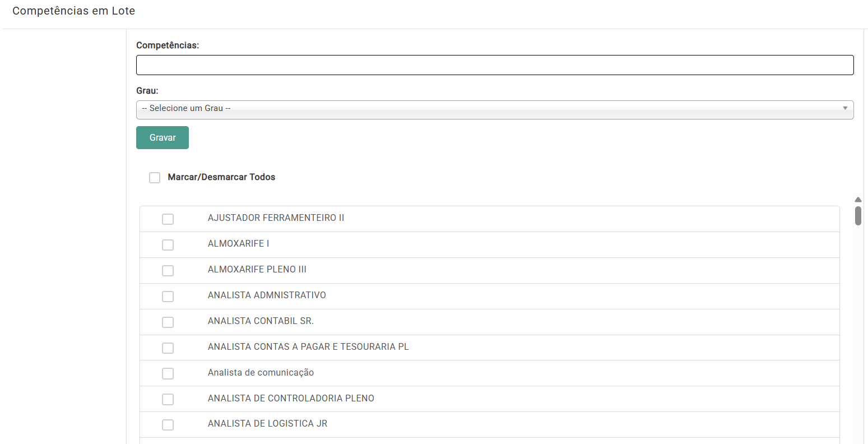
Task: Check AJUSTADOR FERRAMENTEIRO II checkbox
Action: [x=168, y=219]
